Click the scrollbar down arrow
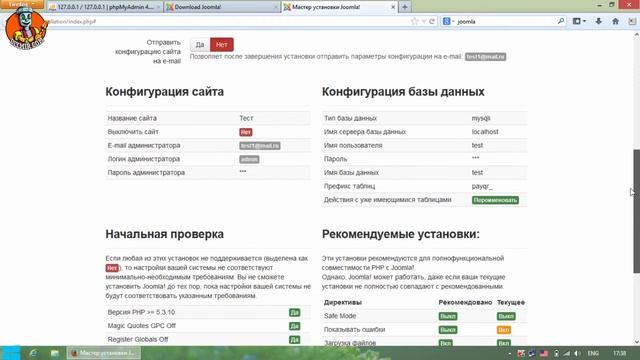640x360 pixels. click(x=636, y=342)
